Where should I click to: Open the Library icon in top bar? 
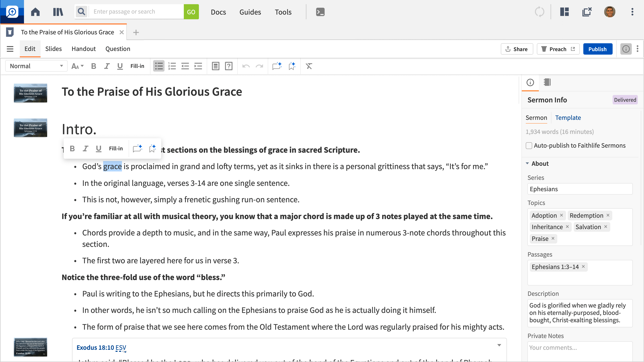[x=58, y=12]
